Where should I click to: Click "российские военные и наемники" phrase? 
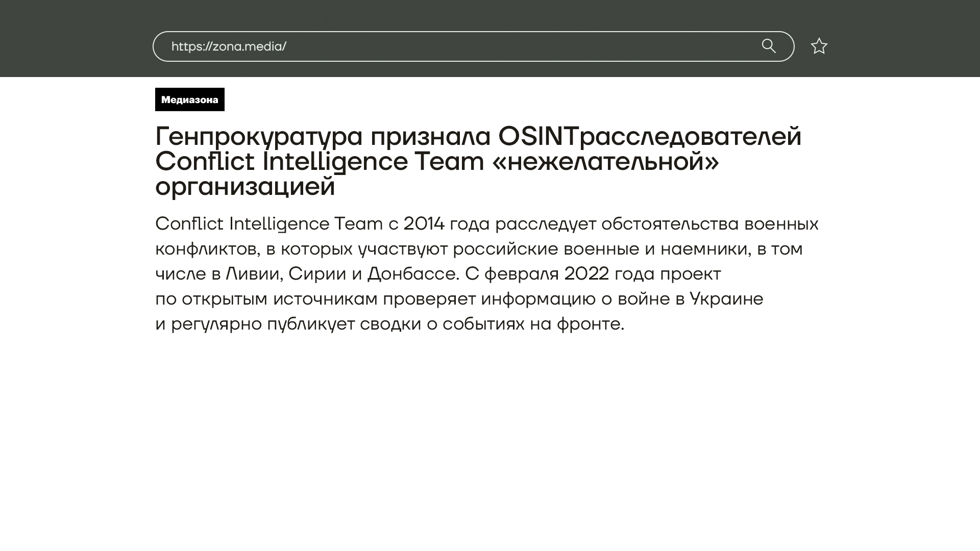tap(601, 249)
